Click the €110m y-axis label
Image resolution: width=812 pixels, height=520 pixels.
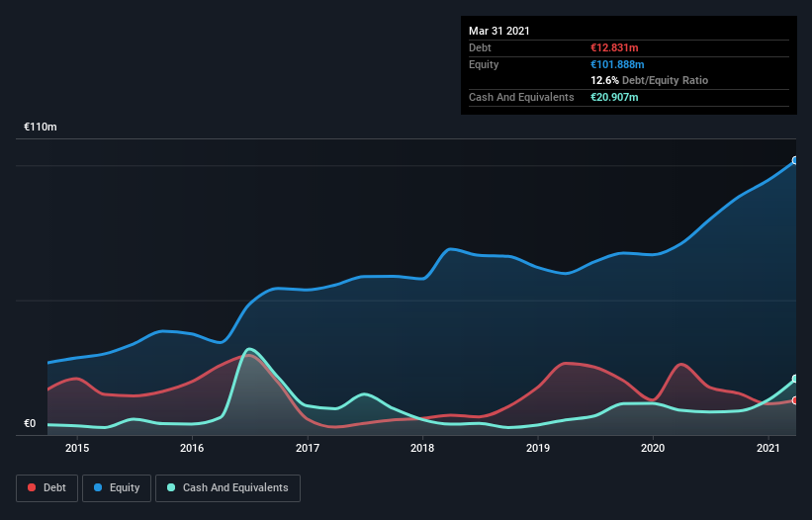(x=41, y=127)
